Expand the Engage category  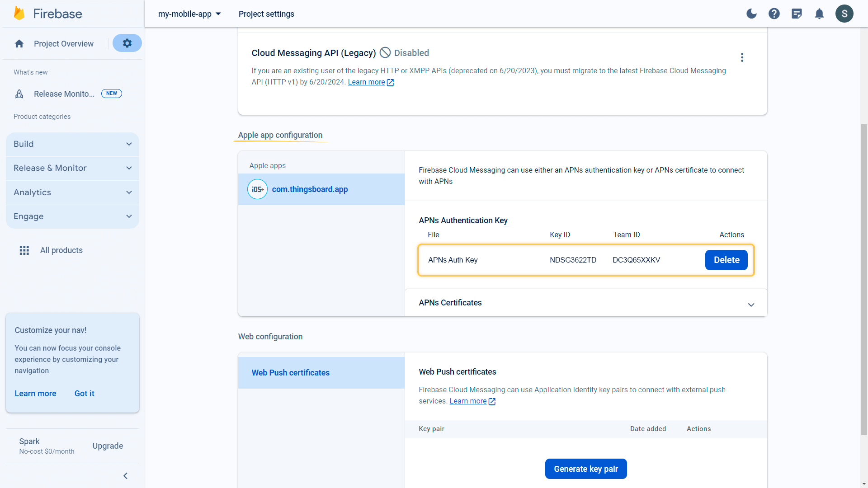coord(72,216)
